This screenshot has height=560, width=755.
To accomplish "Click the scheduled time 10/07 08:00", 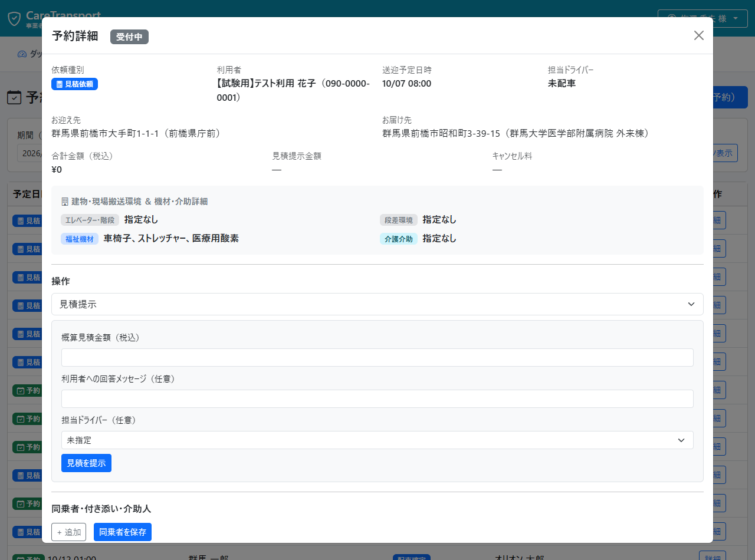I will click(407, 84).
